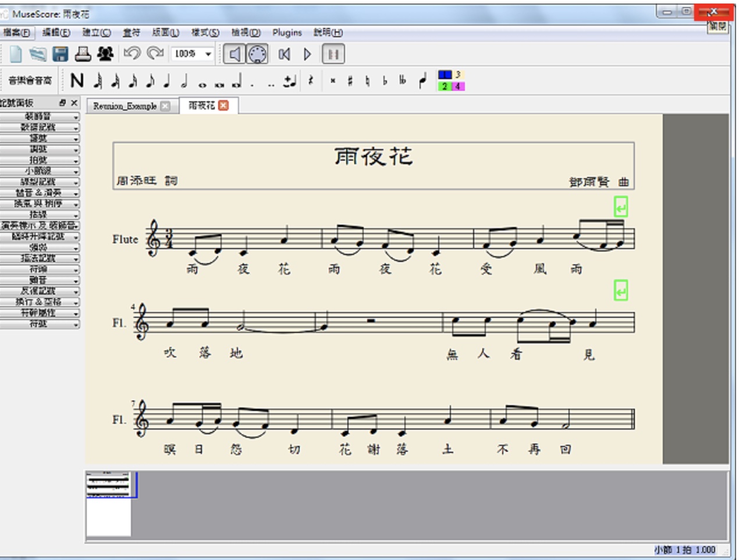Expand the 括號 palette

click(40, 215)
